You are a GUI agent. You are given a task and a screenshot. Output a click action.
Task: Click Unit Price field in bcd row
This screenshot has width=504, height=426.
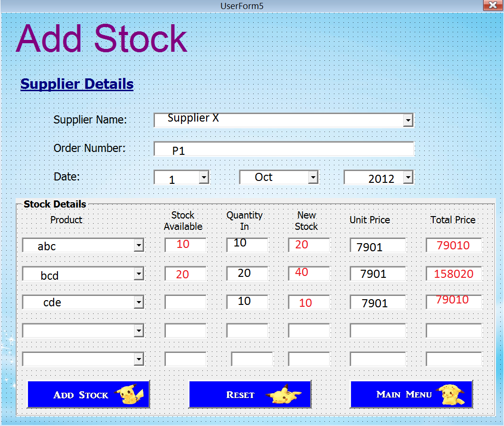(378, 274)
